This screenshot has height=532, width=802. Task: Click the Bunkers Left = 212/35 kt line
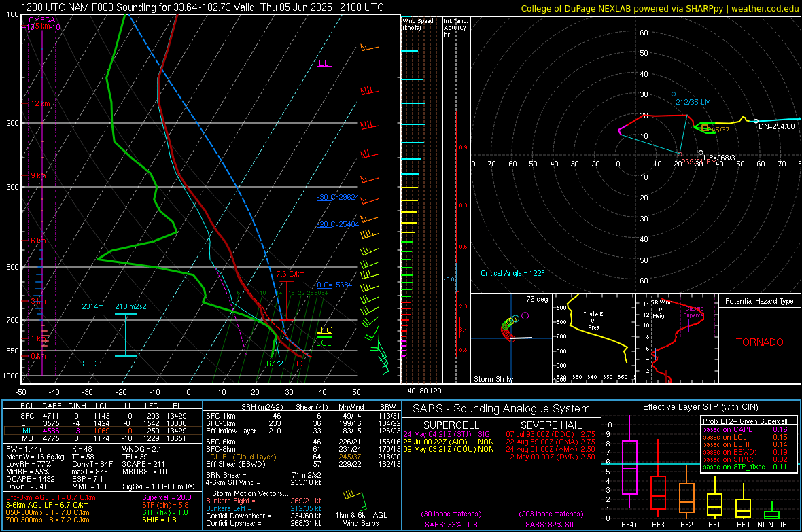[264, 508]
